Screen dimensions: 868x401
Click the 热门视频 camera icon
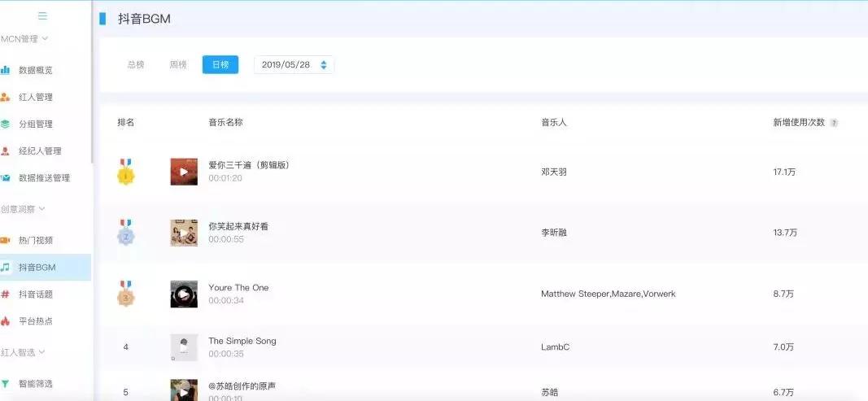click(5, 241)
